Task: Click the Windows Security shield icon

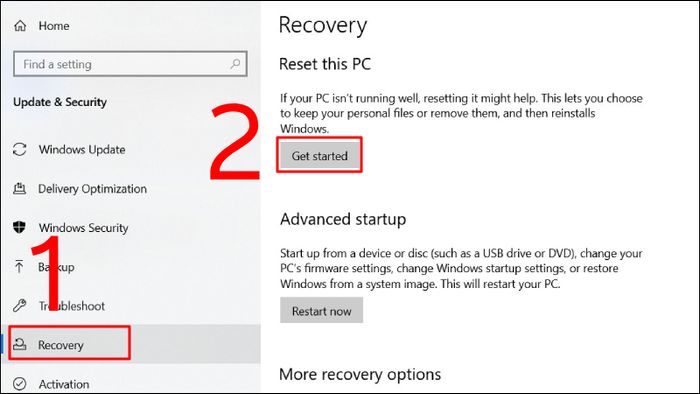Action: (19, 228)
